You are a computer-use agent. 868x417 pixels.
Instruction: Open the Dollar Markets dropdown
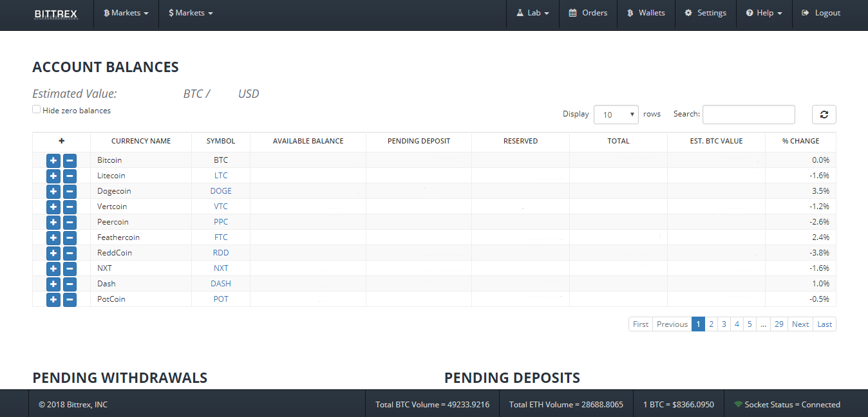click(191, 13)
